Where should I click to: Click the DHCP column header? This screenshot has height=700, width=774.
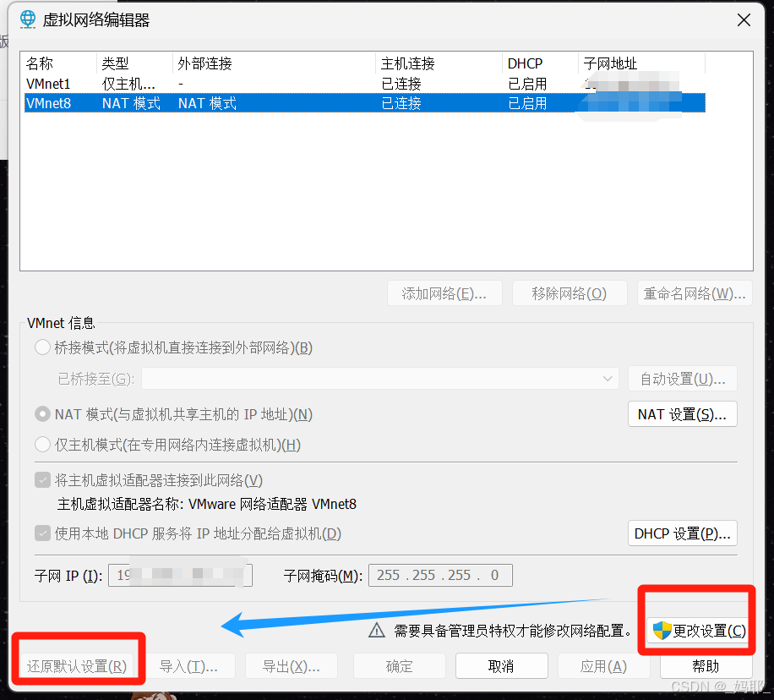point(540,63)
